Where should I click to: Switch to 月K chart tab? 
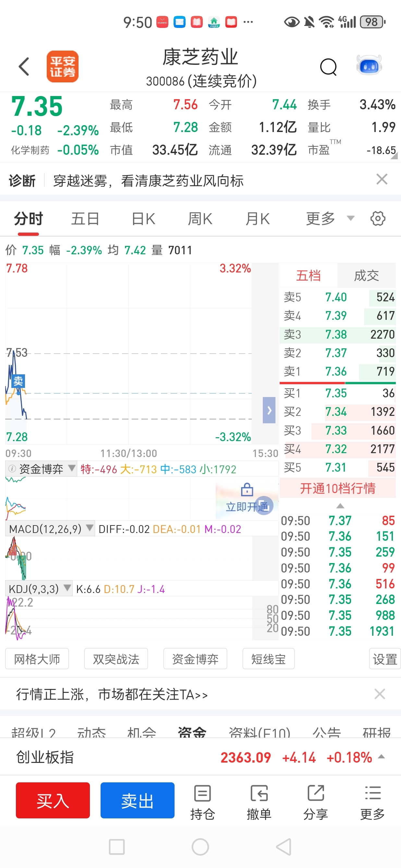(x=258, y=219)
